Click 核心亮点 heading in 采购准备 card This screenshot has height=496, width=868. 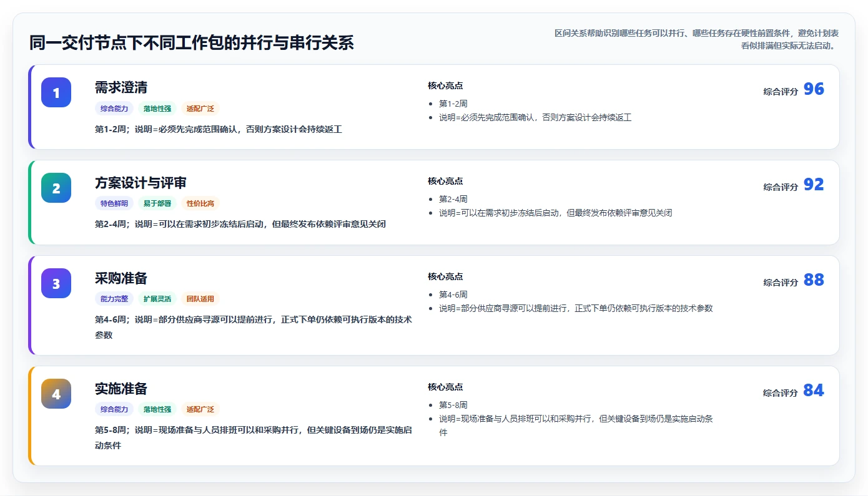click(x=445, y=277)
